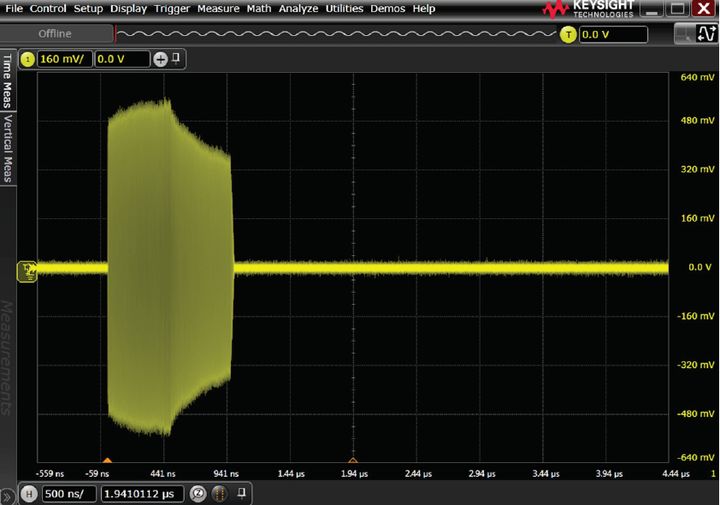Open the Demos menu
The height and width of the screenshot is (505, 720).
388,8
